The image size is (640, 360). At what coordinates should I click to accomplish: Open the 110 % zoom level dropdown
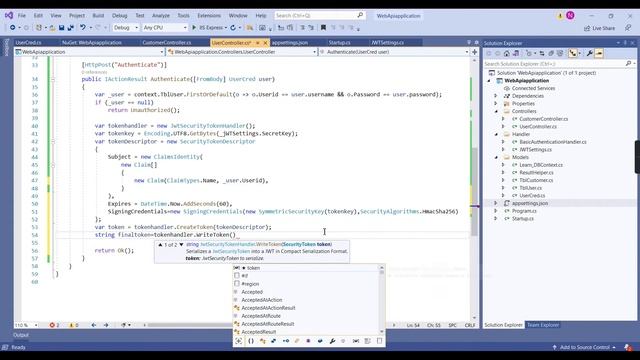click(26, 325)
